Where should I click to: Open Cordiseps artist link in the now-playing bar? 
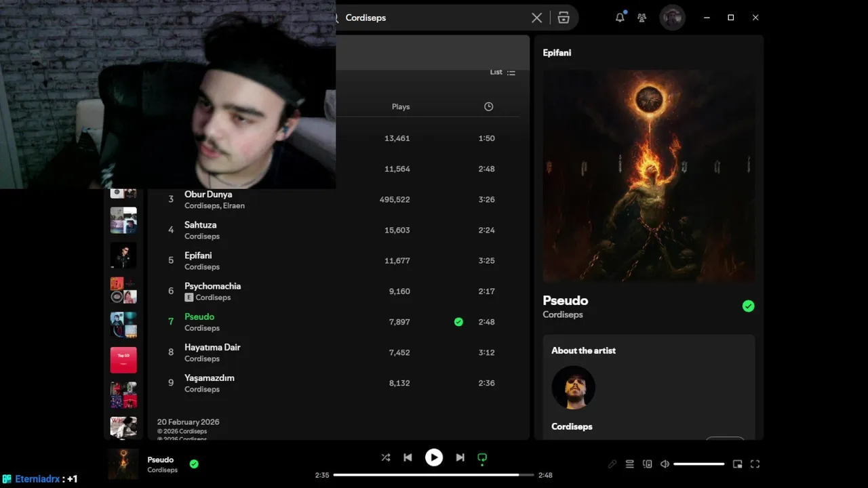163,470
